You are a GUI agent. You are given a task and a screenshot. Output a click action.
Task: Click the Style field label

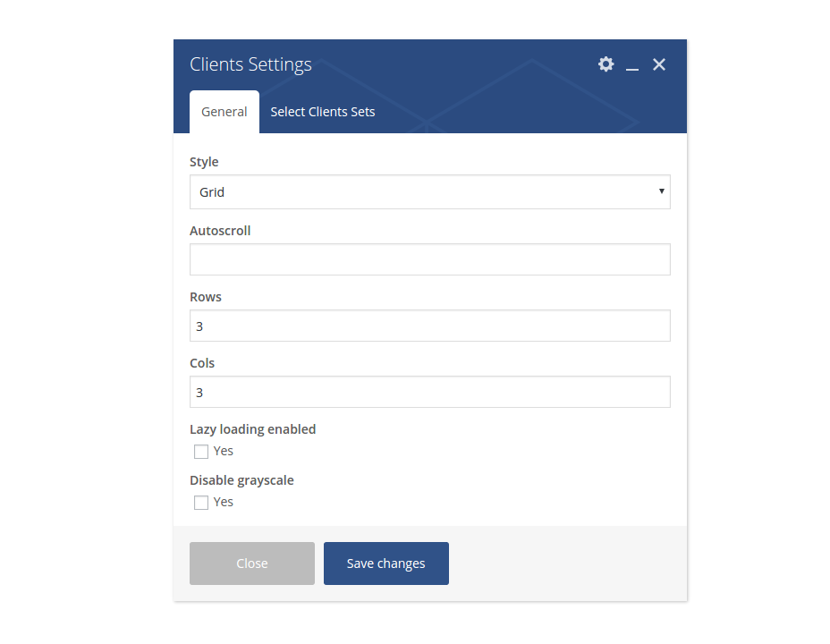pyautogui.click(x=204, y=162)
